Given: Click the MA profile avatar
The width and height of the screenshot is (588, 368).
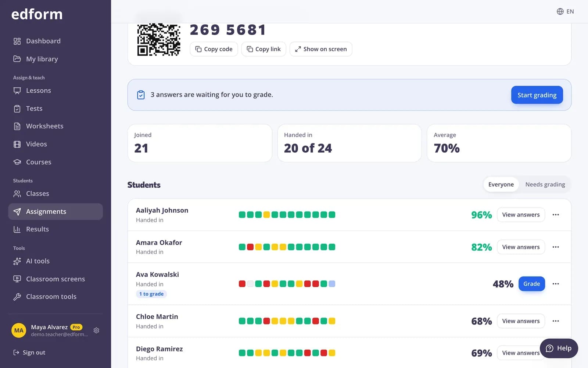Looking at the screenshot, I should point(19,330).
